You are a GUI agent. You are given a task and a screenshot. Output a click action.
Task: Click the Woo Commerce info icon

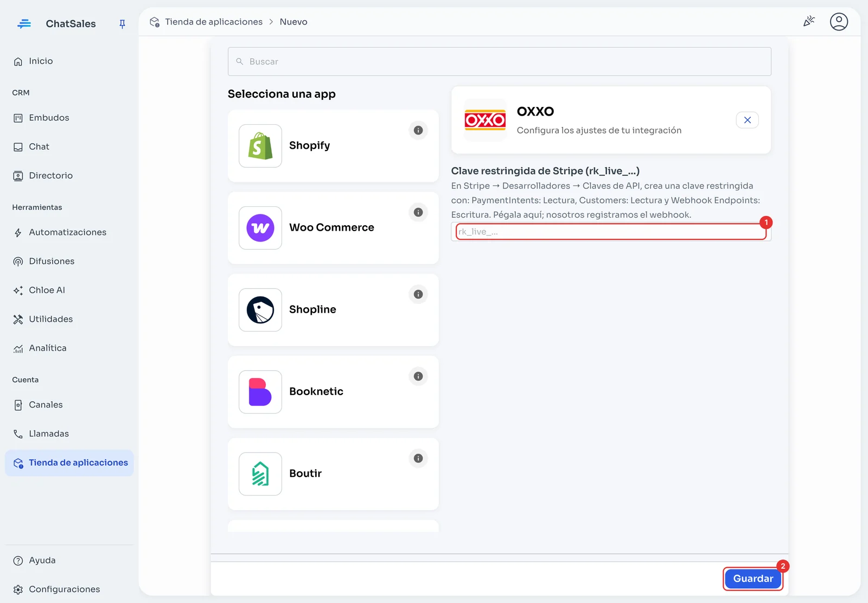(x=418, y=212)
